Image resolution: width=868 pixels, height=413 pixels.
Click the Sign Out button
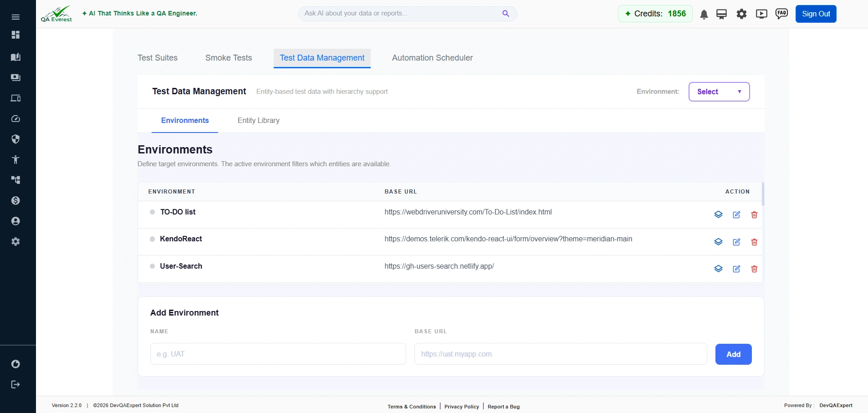pos(816,14)
